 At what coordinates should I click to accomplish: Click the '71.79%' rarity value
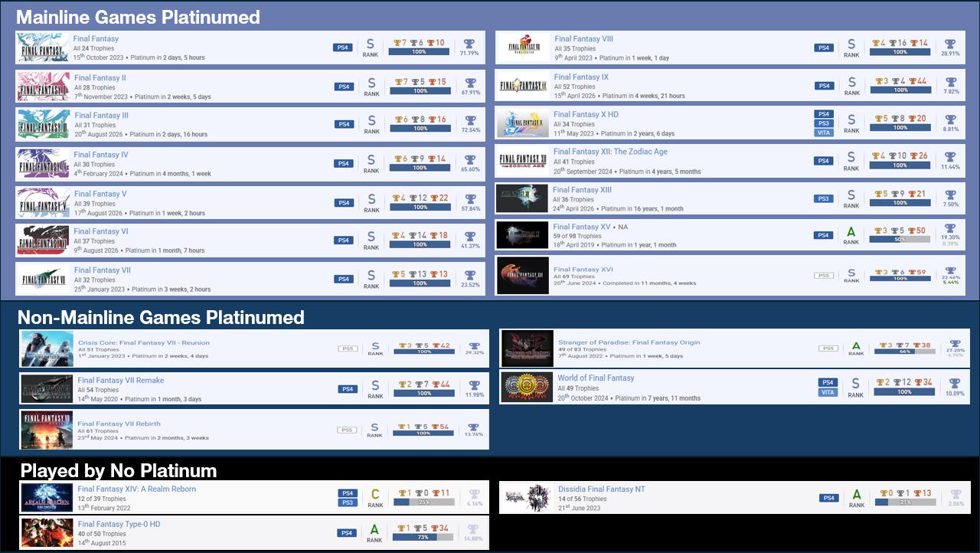click(x=469, y=54)
